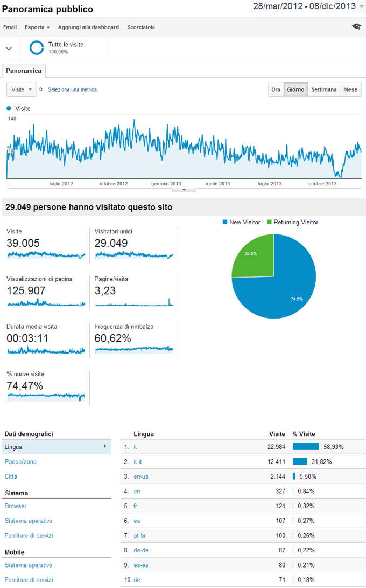Click the Visitatori unici sparkline
This screenshot has width=366, height=588.
coord(134,255)
